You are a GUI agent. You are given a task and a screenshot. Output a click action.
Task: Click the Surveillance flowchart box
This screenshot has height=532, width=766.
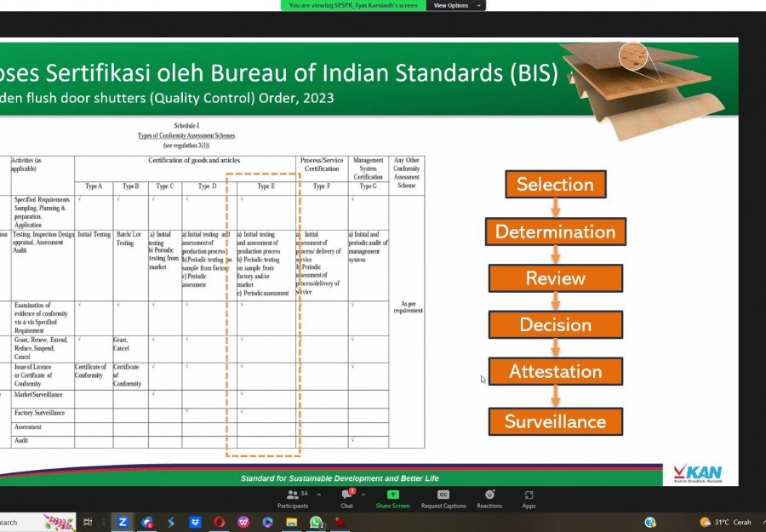[556, 421]
